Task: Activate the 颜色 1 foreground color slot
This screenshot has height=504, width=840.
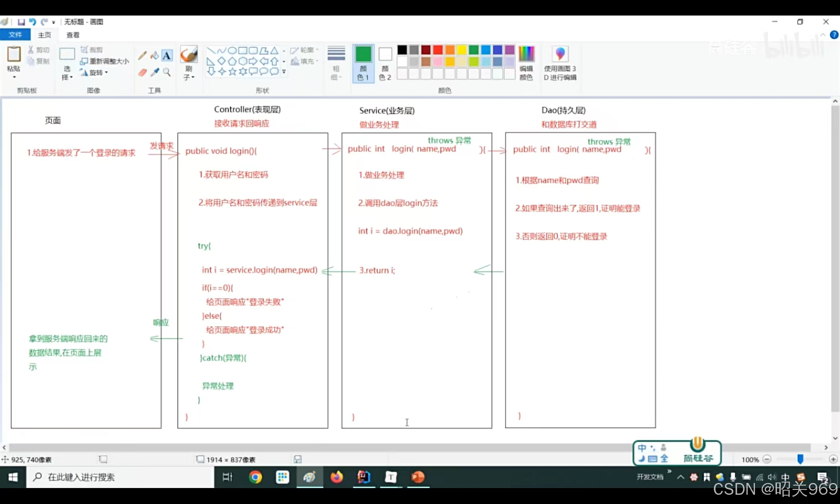Action: 363,63
